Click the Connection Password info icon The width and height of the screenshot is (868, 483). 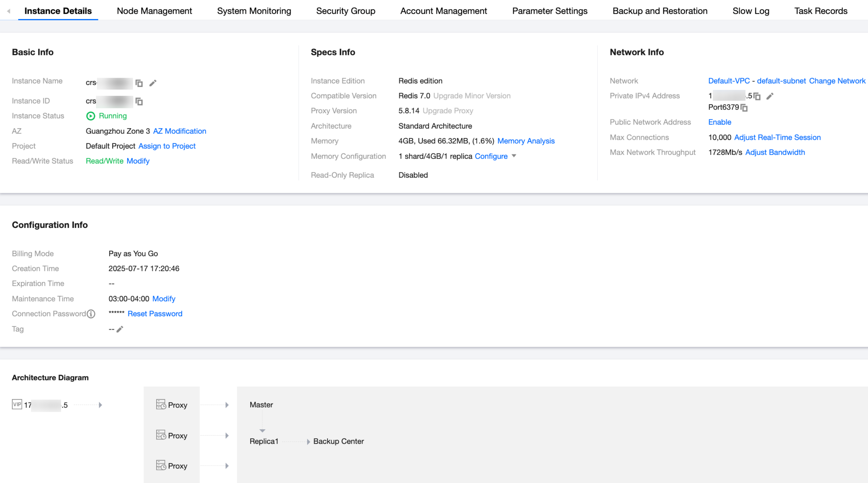pos(90,314)
